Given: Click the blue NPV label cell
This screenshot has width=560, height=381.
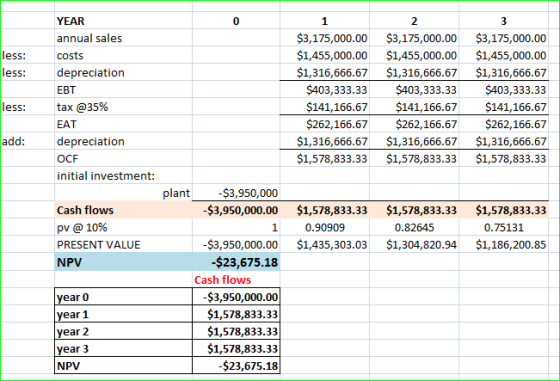Looking at the screenshot, I should point(123,262).
